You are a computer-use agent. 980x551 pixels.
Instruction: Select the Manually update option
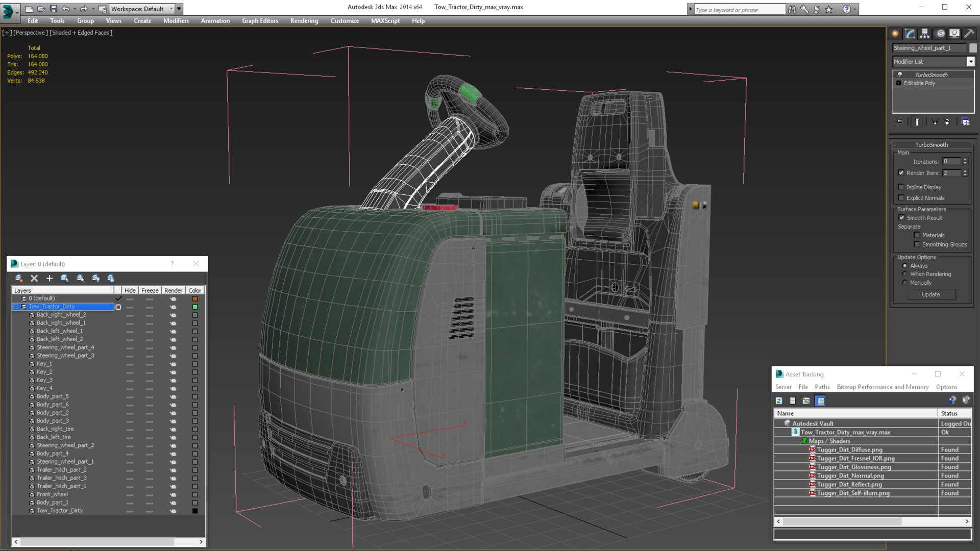coord(905,283)
